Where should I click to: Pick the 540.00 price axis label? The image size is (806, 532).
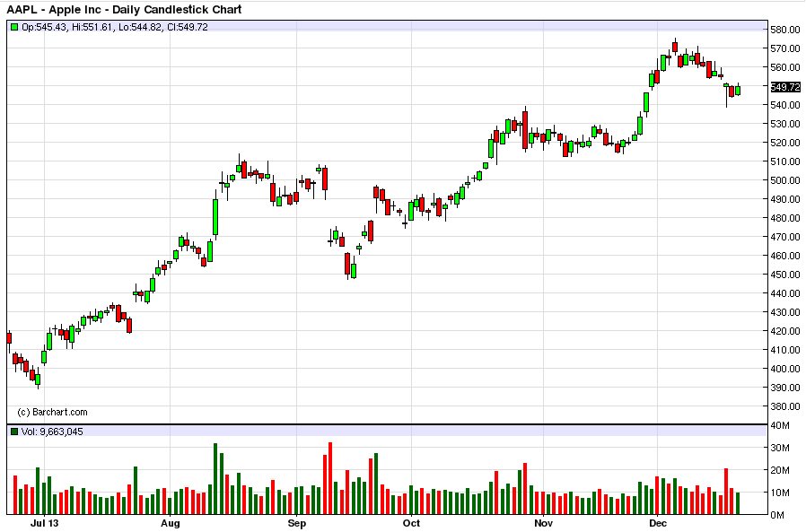coord(785,105)
